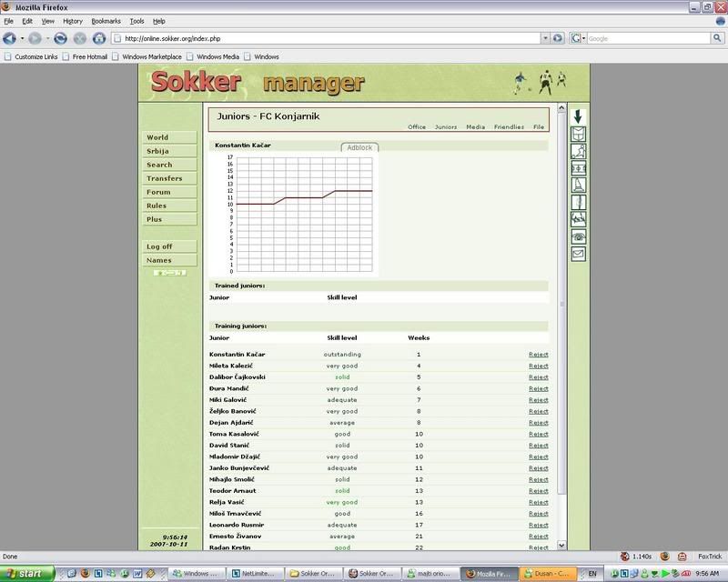The width and height of the screenshot is (728, 582).
Task: Open Windows Media bookmark
Action: click(213, 56)
